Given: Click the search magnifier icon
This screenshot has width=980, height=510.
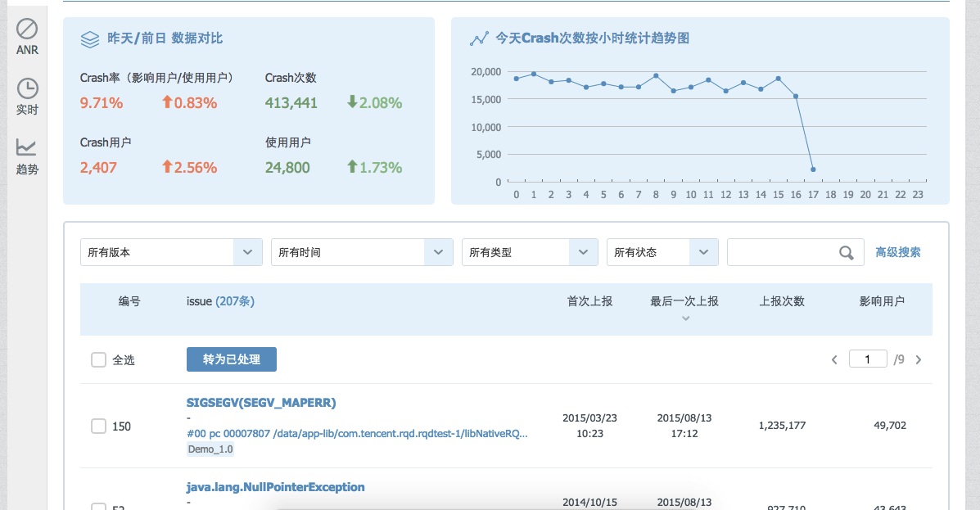Looking at the screenshot, I should tap(846, 253).
